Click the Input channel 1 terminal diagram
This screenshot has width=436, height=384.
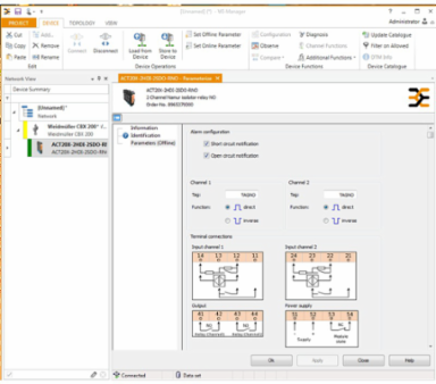coord(227,276)
